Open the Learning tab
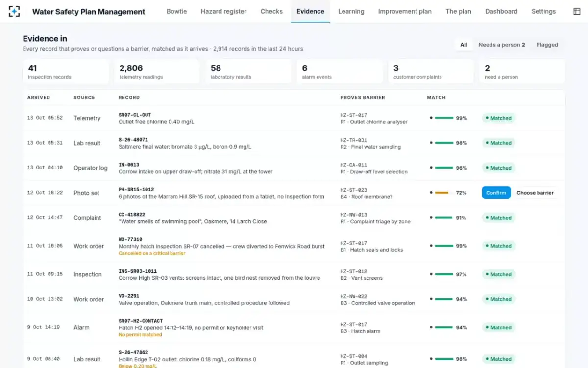The width and height of the screenshot is (588, 368). 351,11
